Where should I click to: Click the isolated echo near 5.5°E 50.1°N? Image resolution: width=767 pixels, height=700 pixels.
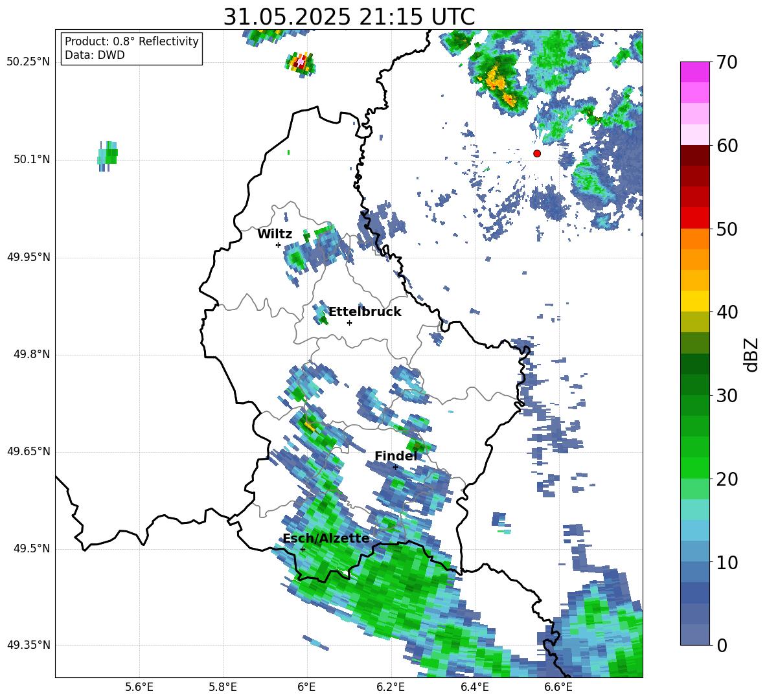pos(108,156)
